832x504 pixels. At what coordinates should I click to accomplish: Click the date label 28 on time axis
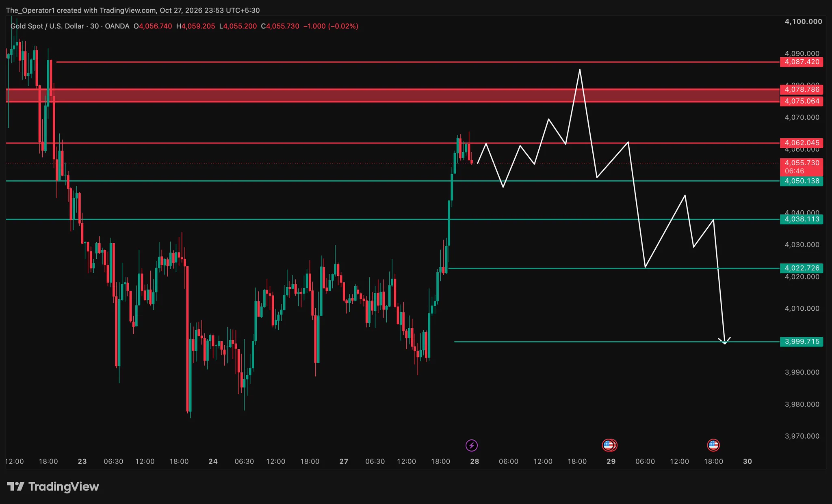pyautogui.click(x=474, y=461)
